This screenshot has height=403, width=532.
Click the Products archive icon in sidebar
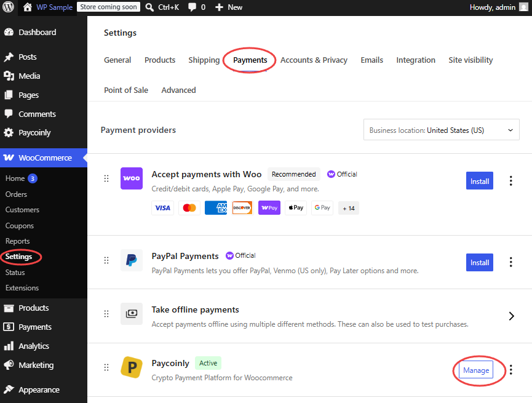coord(9,308)
